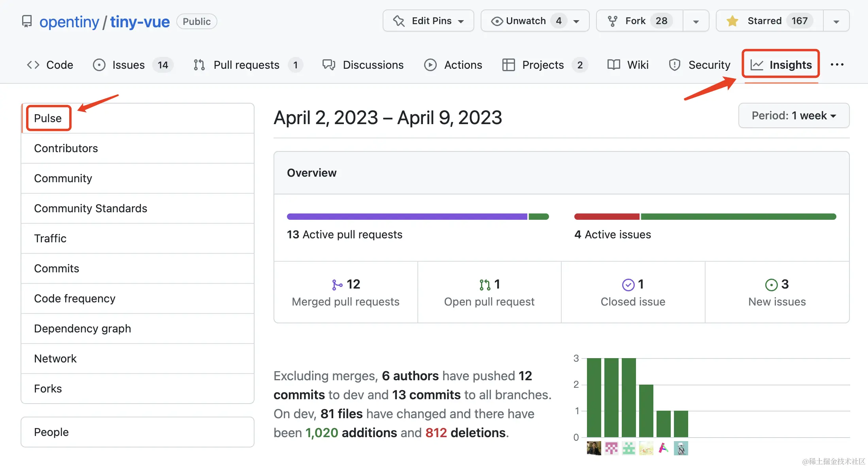Click the yellow star icon
This screenshot has height=468, width=868.
[732, 21]
